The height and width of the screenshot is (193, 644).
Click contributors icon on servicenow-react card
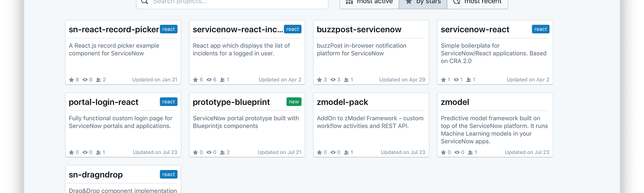(469, 80)
